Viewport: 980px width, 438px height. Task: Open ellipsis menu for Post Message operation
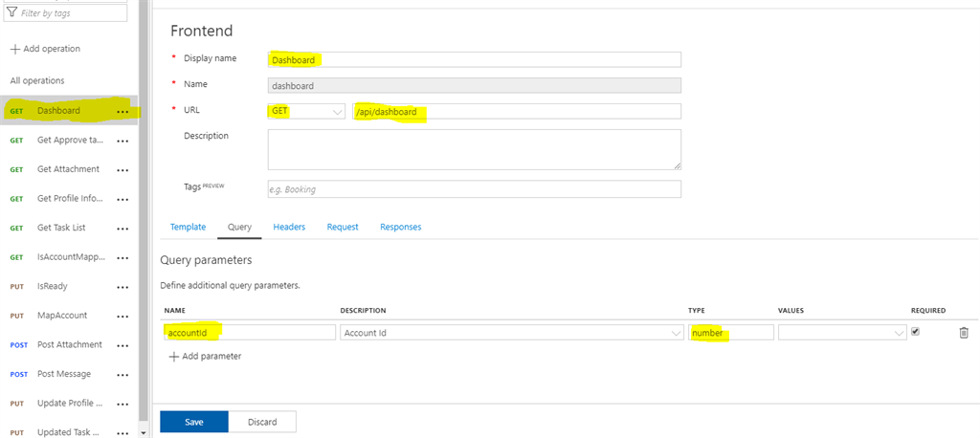(x=122, y=375)
